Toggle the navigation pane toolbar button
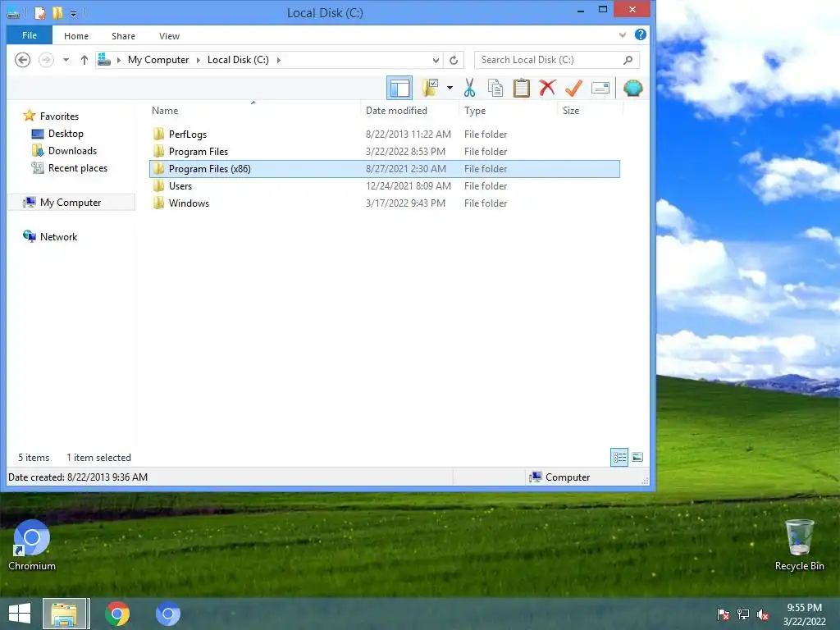 (399, 88)
